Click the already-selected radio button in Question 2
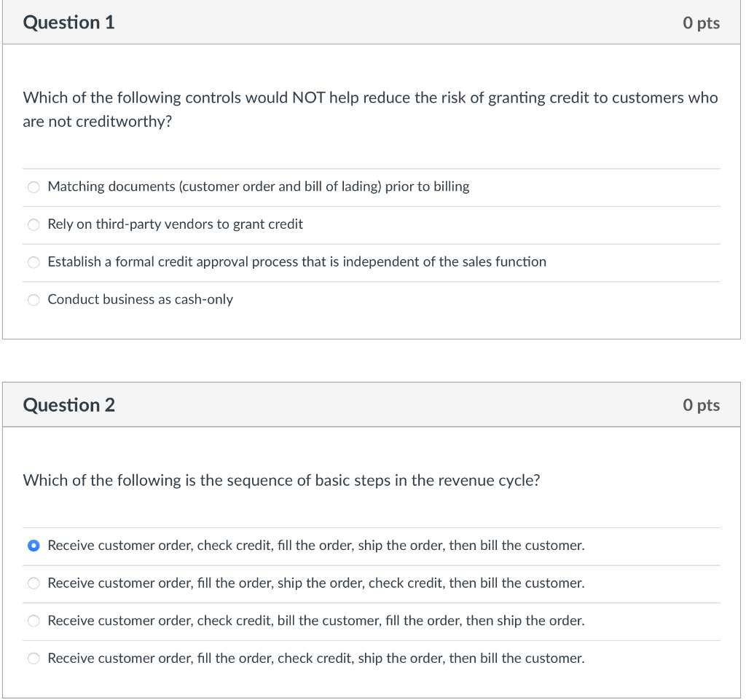The height and width of the screenshot is (700, 746). click(x=34, y=546)
